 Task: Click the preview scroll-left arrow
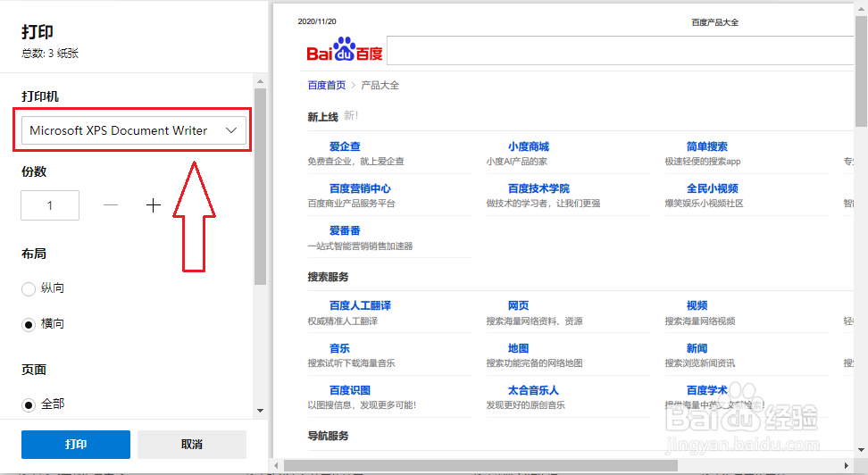(277, 465)
